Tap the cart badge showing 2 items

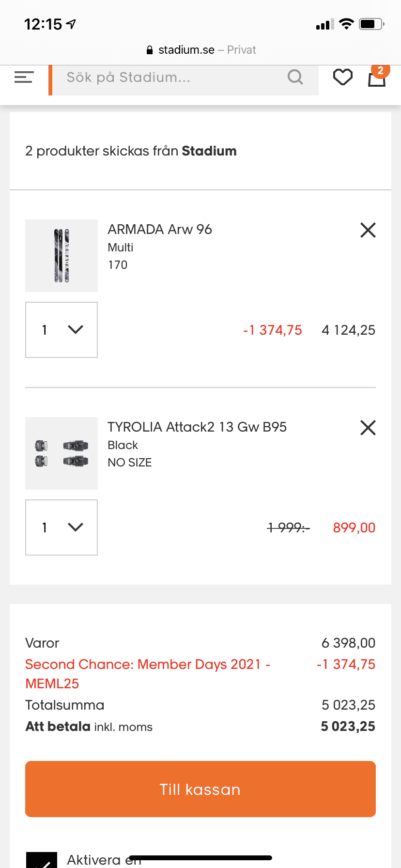[381, 70]
